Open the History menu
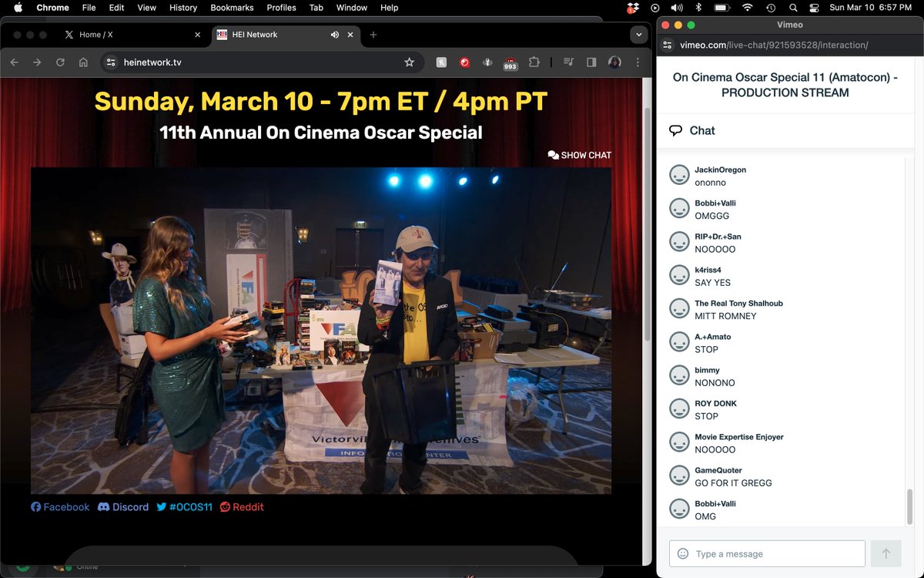Viewport: 924px width, 578px height. pyautogui.click(x=183, y=8)
